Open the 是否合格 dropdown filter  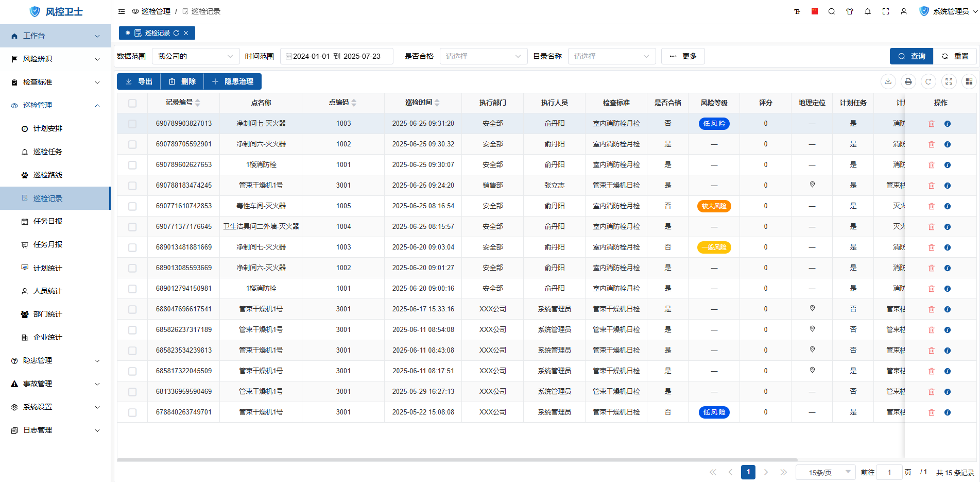[x=483, y=56]
